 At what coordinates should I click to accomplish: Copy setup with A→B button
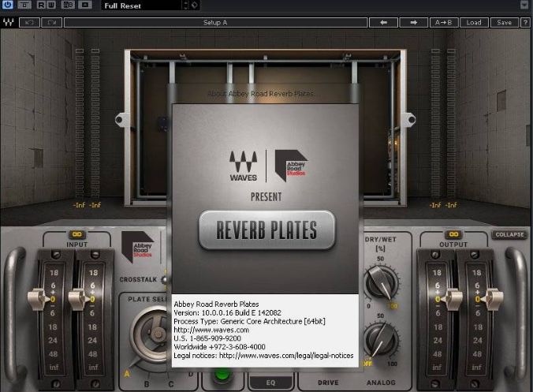pyautogui.click(x=444, y=22)
